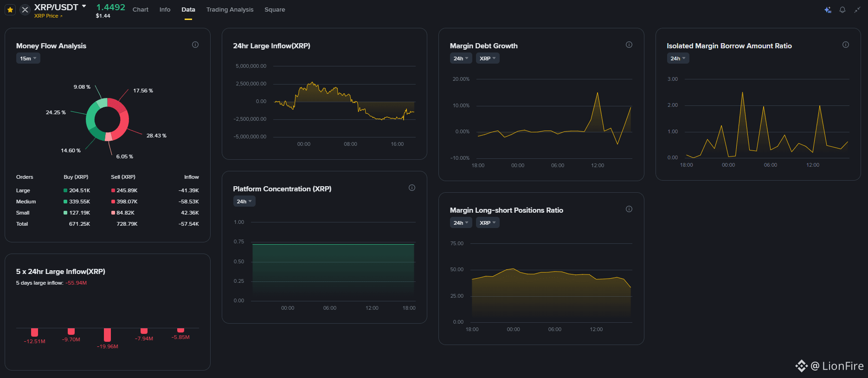Viewport: 868px width, 378px height.
Task: Click the XRP coin logo icon
Action: [x=25, y=10]
